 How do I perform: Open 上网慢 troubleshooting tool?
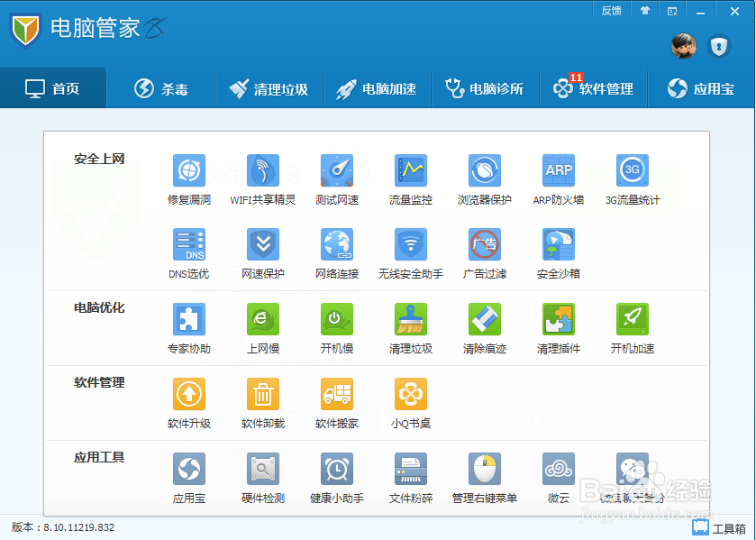(x=263, y=319)
